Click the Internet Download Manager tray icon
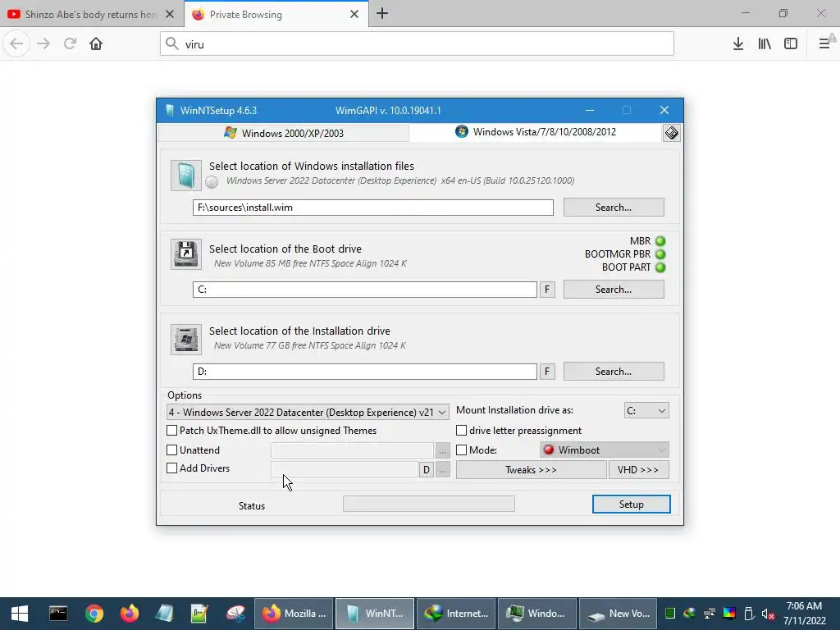 689,614
